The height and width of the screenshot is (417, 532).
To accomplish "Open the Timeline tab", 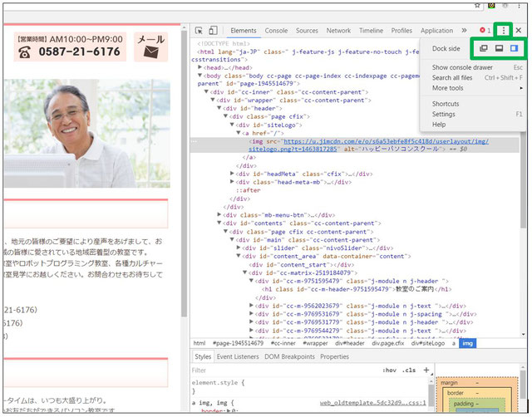I will (x=372, y=31).
